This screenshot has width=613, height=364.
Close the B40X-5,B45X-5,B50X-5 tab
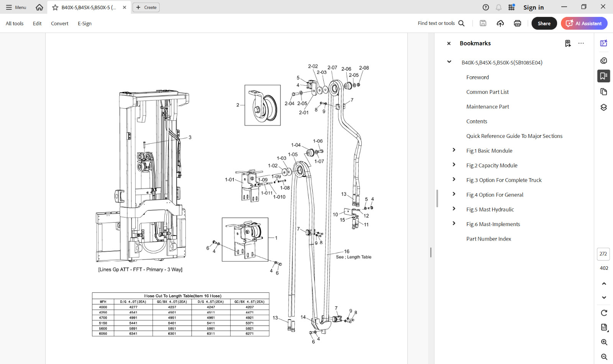pyautogui.click(x=125, y=7)
